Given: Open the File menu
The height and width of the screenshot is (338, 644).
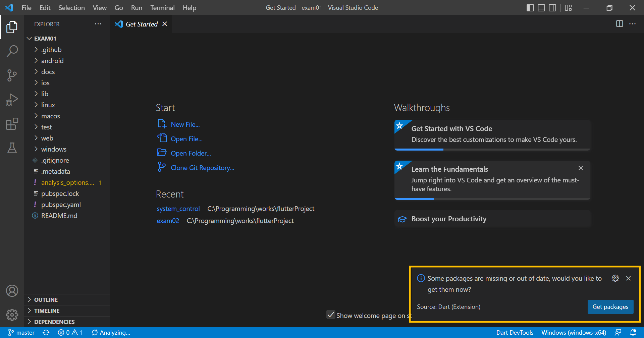Looking at the screenshot, I should click(x=26, y=8).
